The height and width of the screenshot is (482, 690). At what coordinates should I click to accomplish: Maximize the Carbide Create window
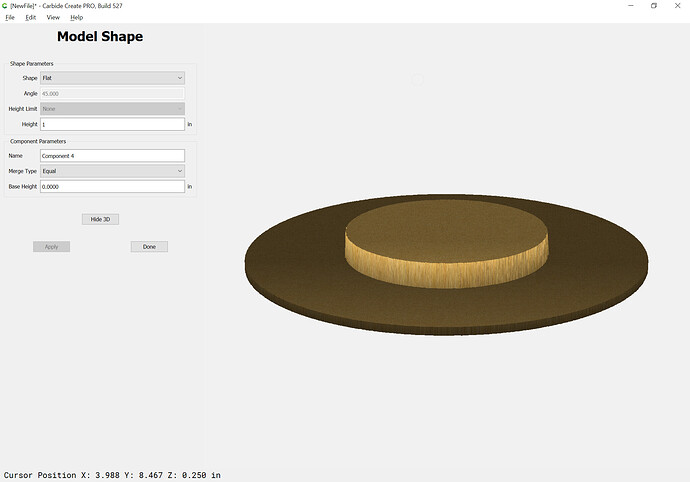point(653,6)
